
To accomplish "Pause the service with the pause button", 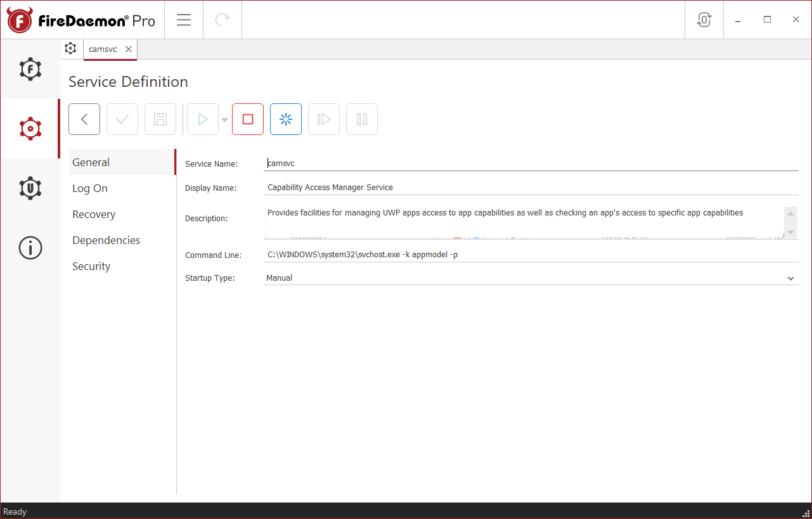I will [x=362, y=119].
